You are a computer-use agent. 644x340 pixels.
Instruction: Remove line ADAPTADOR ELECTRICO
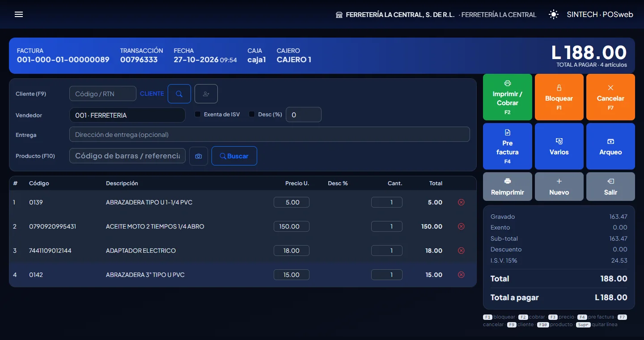click(461, 251)
